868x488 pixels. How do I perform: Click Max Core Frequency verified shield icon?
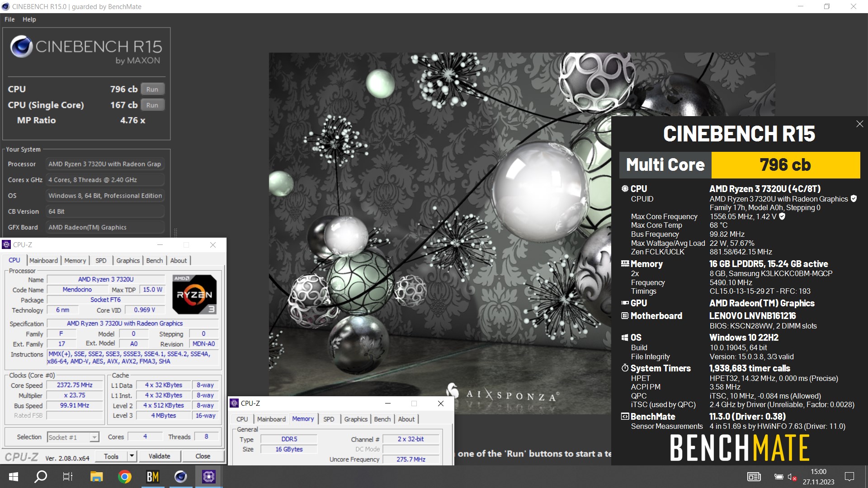coord(782,216)
